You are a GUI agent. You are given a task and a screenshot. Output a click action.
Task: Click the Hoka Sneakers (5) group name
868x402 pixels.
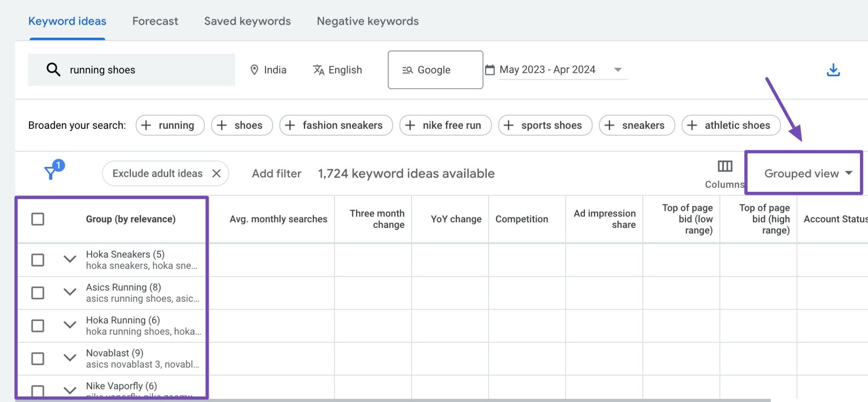point(125,254)
